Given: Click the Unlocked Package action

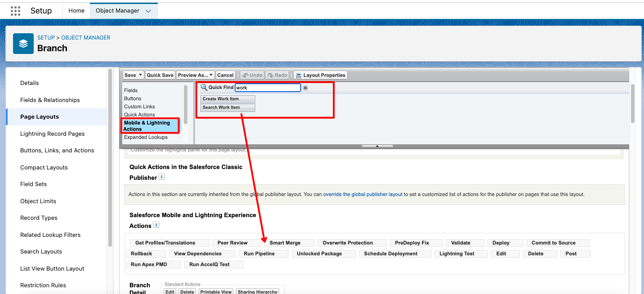Looking at the screenshot, I should coord(324,254).
